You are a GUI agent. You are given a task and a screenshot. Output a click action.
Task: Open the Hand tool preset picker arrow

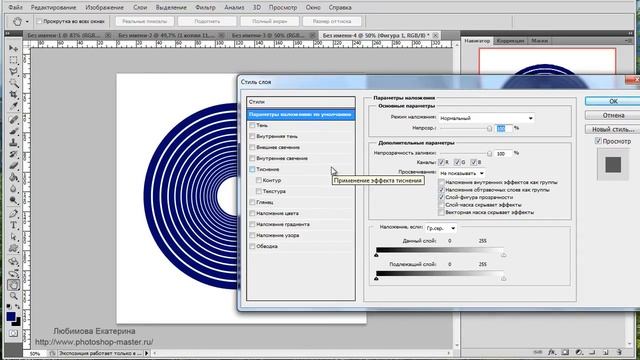pyautogui.click(x=27, y=21)
